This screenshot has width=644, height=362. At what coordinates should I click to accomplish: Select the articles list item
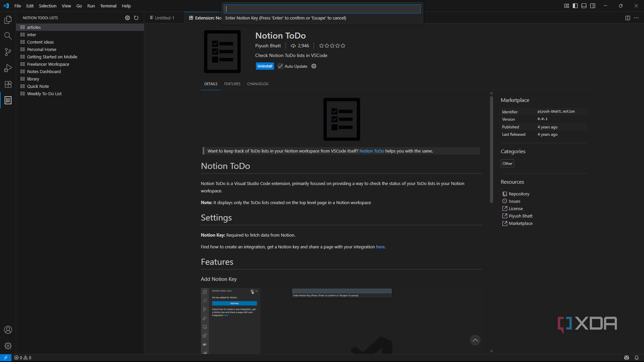pos(80,27)
